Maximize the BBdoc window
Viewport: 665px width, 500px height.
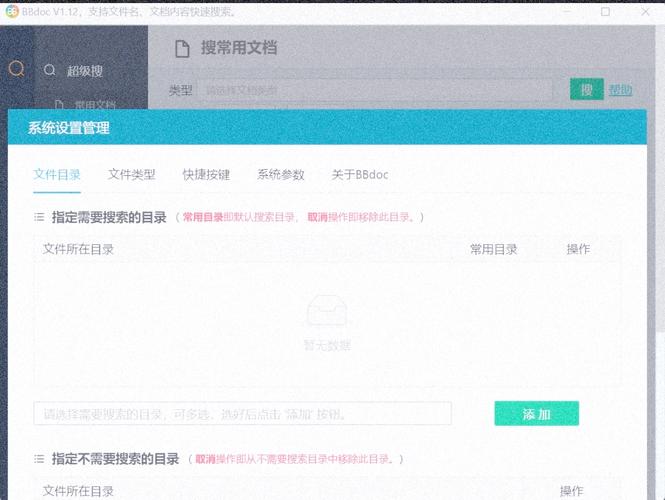pos(606,12)
